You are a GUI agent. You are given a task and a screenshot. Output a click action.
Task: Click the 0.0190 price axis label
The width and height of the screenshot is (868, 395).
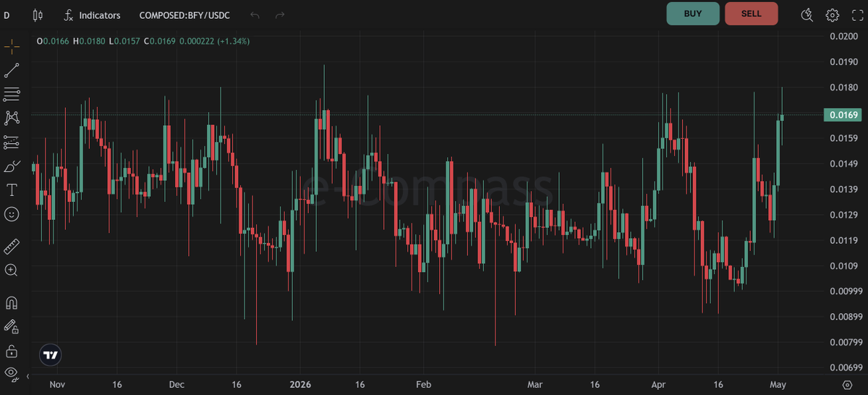click(843, 62)
